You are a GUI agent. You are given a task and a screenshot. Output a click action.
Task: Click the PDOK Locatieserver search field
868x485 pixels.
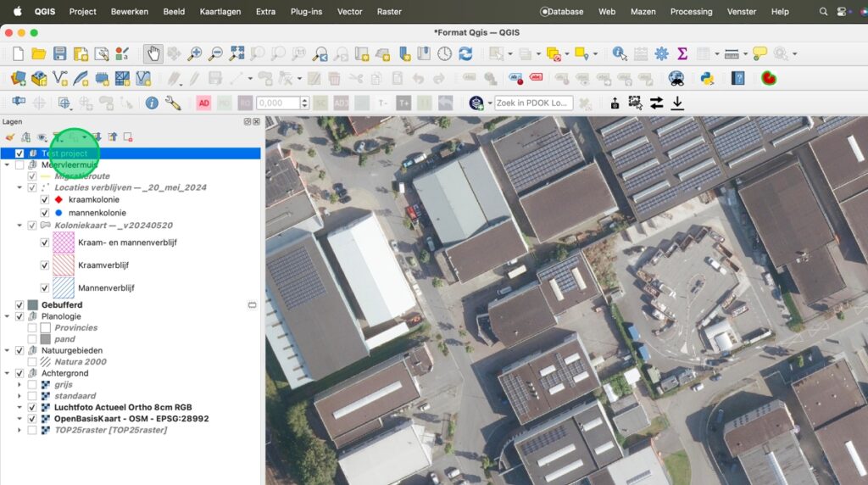pyautogui.click(x=534, y=103)
